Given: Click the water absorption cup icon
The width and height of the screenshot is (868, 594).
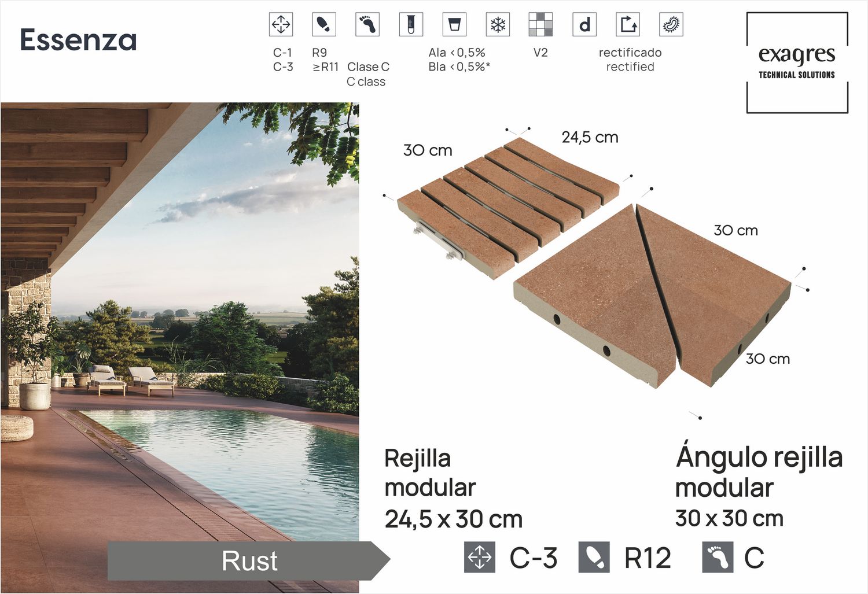Looking at the screenshot, I should (454, 24).
